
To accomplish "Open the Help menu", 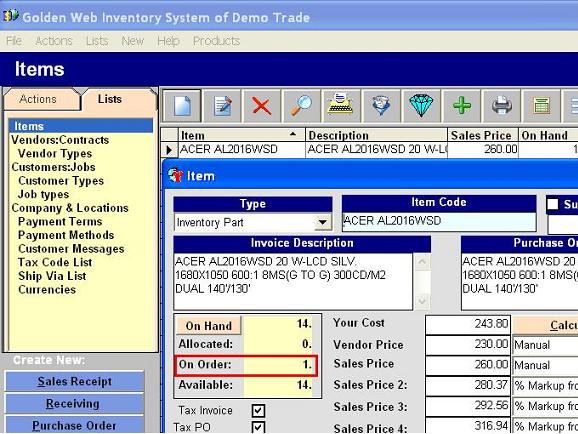I will pos(168,41).
